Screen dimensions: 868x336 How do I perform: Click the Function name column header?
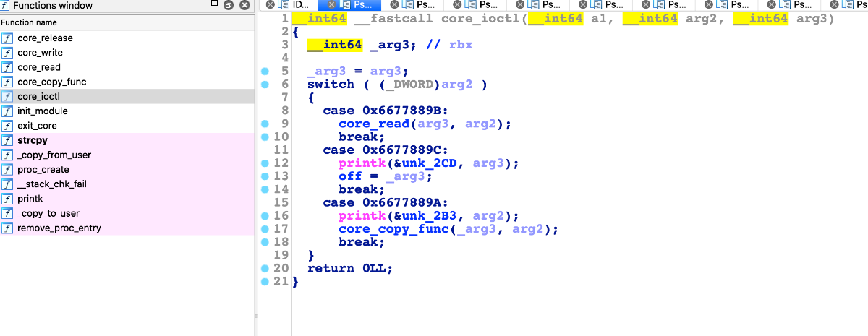coord(127,22)
